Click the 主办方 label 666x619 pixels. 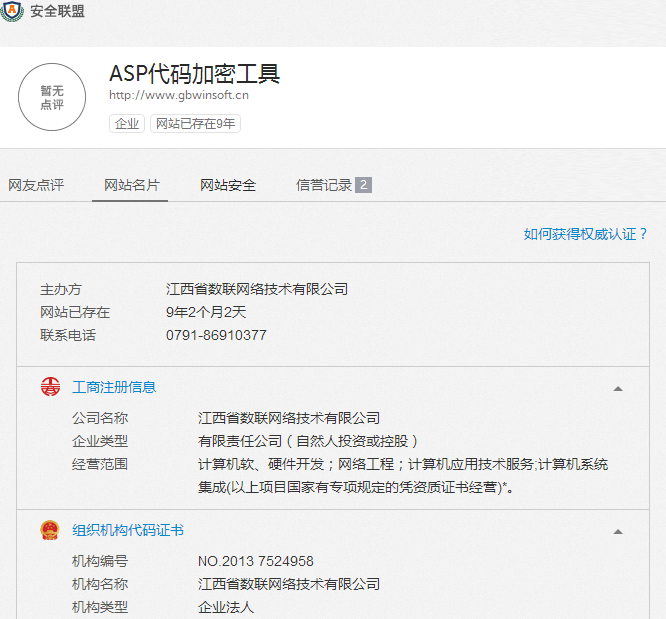pyautogui.click(x=61, y=289)
